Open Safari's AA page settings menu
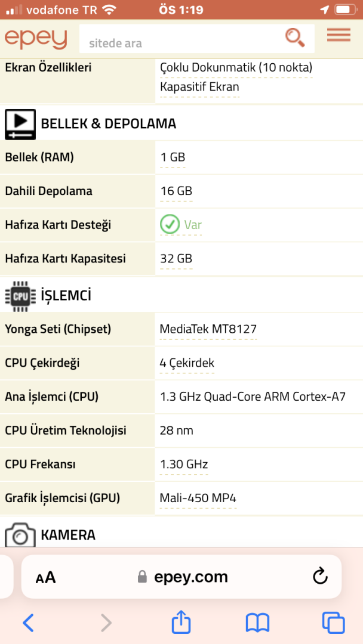The image size is (363, 644). 46,577
